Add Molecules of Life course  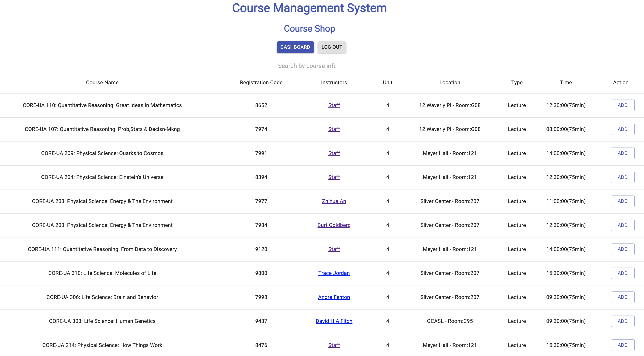click(x=622, y=273)
